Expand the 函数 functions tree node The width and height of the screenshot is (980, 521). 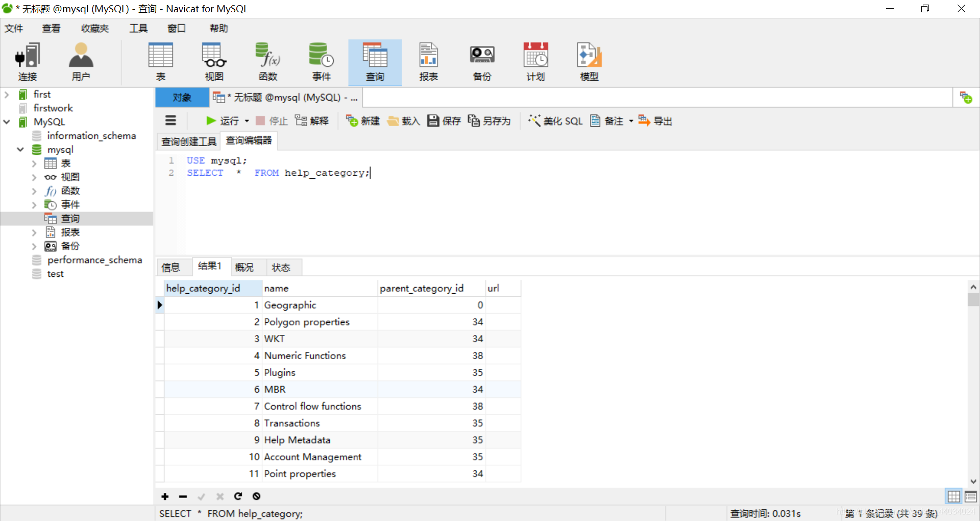34,191
